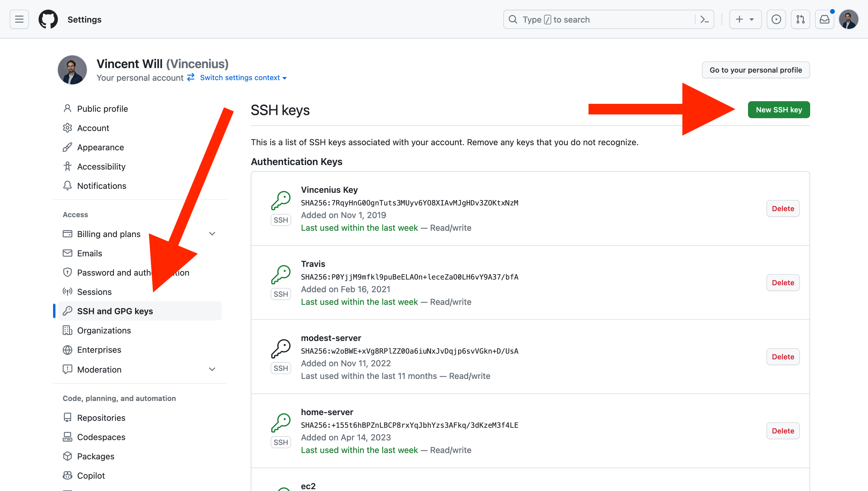
Task: Click the Appearance settings icon
Action: [68, 147]
